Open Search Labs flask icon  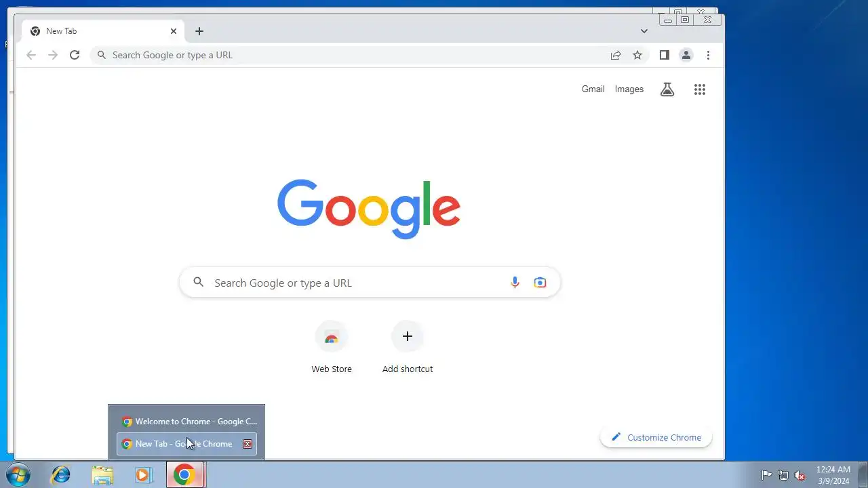click(x=667, y=89)
